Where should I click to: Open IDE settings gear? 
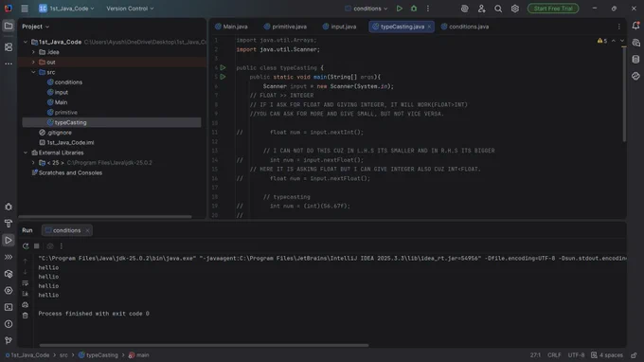(514, 9)
